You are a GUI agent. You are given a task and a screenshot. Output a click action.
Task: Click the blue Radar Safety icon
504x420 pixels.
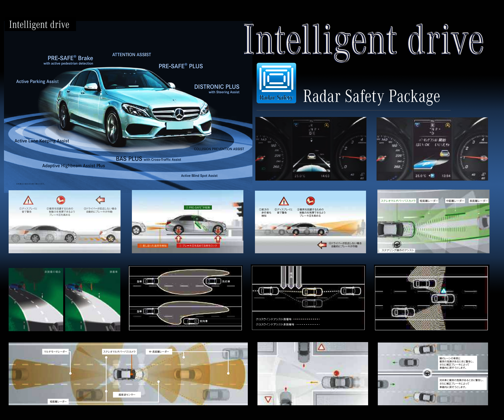276,83
